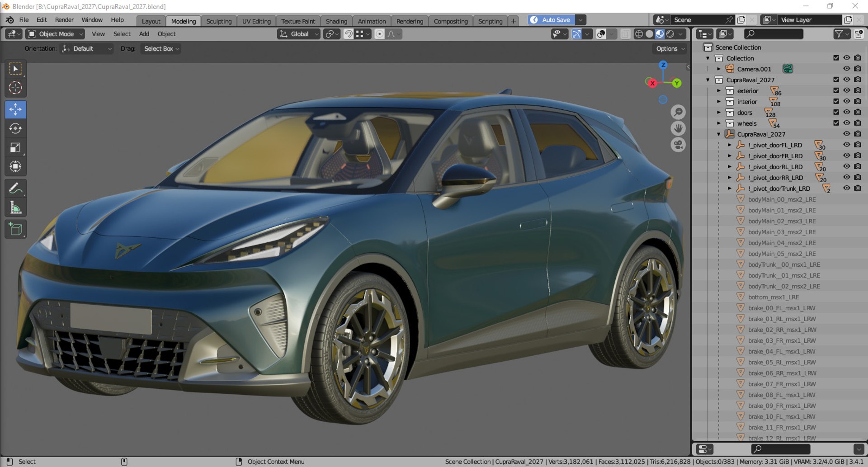Viewport: 868px width, 467px height.
Task: Click new collection icon in outliner
Action: [859, 34]
